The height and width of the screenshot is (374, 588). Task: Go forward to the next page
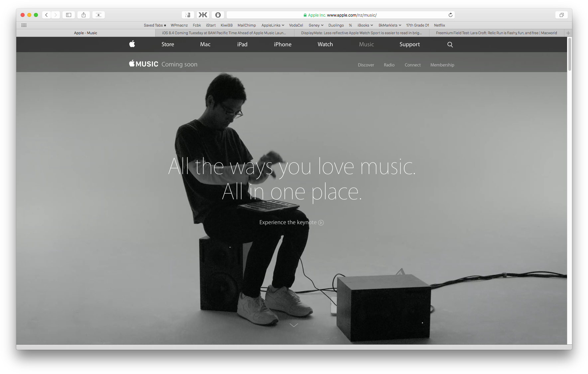[x=56, y=15]
